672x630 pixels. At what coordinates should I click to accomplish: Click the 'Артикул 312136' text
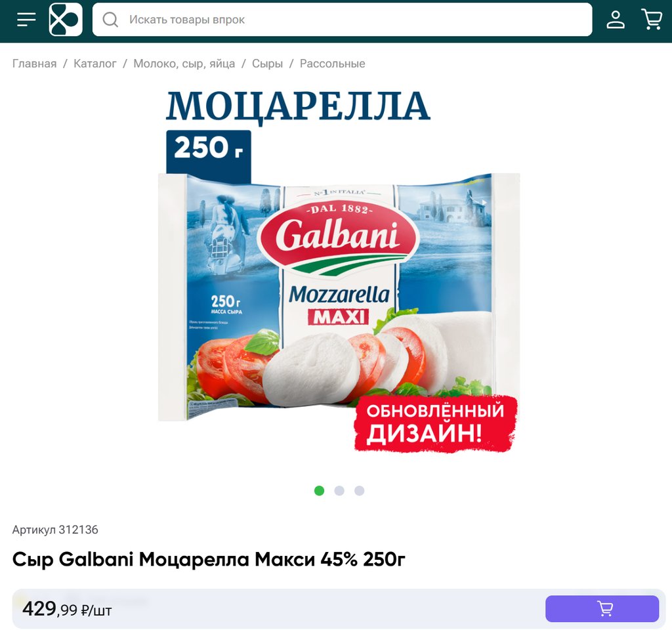click(55, 530)
